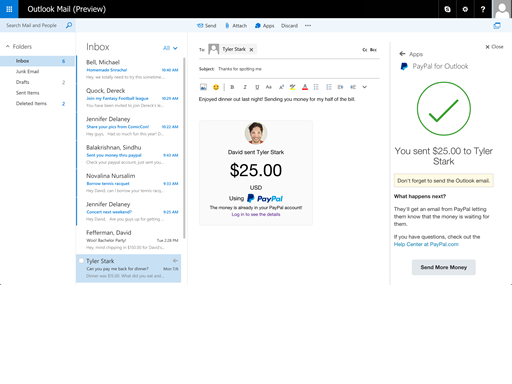Show the Bcc field
The height and width of the screenshot is (384, 512).
[373, 50]
